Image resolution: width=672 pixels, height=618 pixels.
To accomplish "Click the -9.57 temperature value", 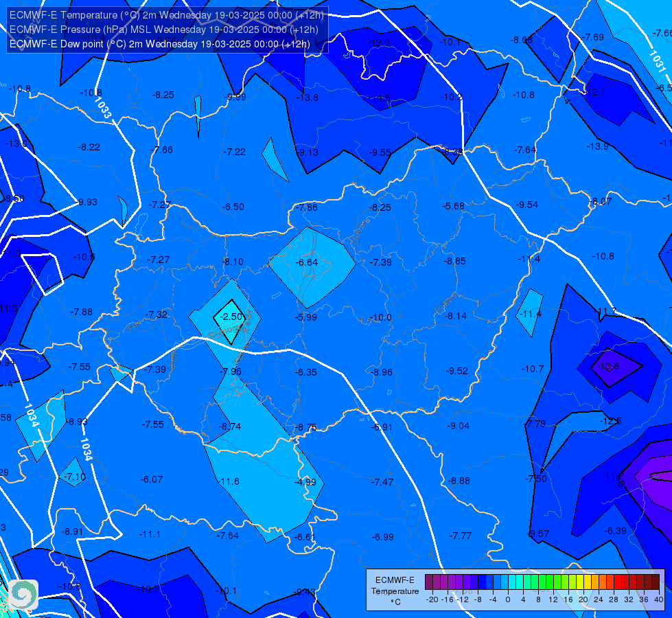I will 538,534.
